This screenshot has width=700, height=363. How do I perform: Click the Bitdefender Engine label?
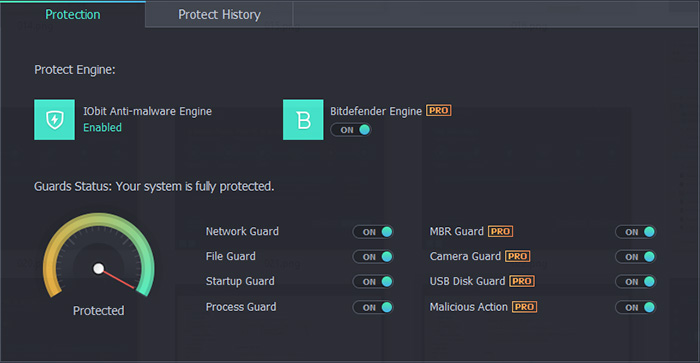coord(376,111)
